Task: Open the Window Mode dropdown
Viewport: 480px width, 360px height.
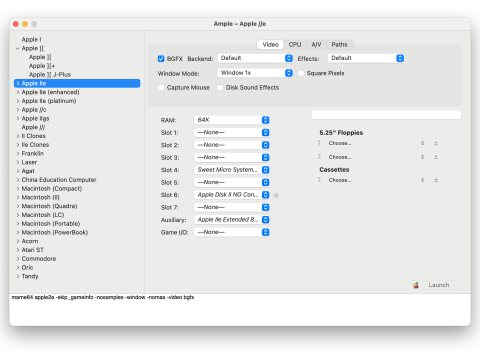Action: pos(255,73)
